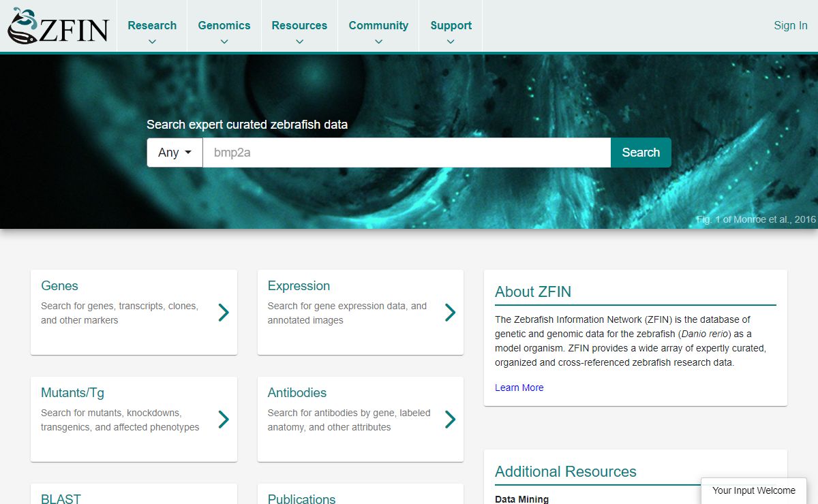
Task: Expand the chevron under Genomics
Action: 224,42
